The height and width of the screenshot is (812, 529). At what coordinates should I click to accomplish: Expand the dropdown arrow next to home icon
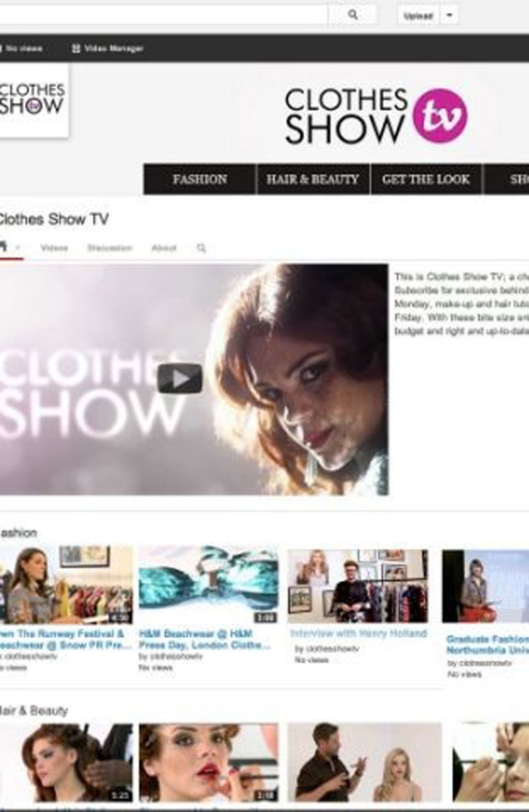pyautogui.click(x=18, y=247)
